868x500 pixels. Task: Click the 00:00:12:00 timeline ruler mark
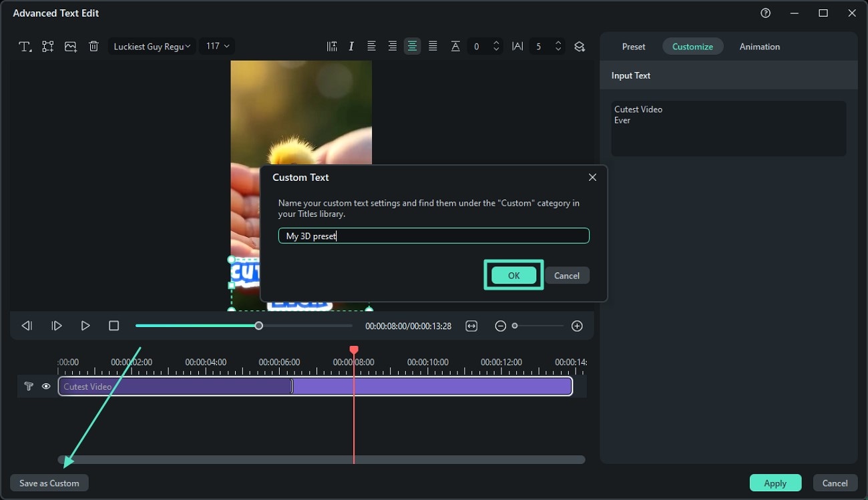pyautogui.click(x=501, y=362)
